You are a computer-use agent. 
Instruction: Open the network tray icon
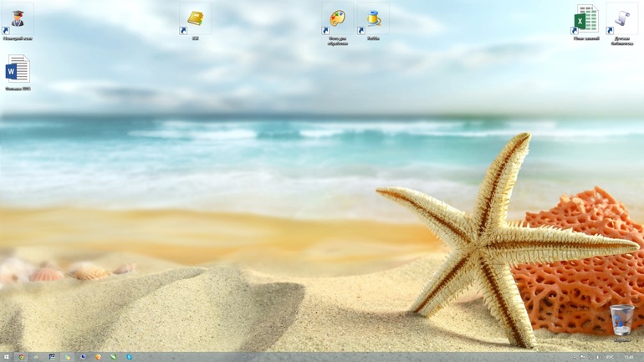(590, 358)
